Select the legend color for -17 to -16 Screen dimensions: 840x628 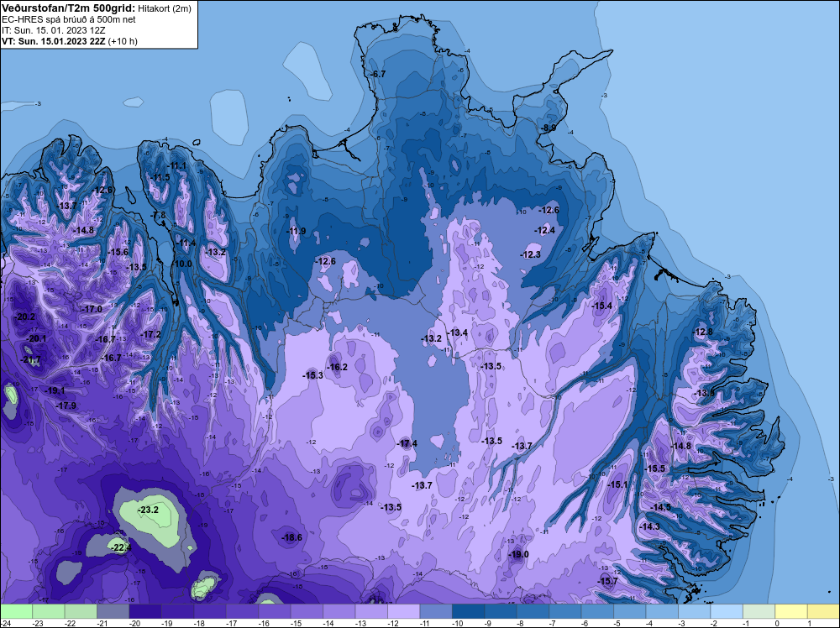(242, 611)
